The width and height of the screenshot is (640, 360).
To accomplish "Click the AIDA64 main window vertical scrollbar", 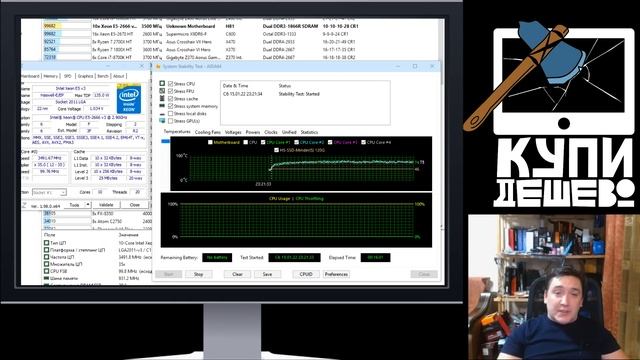I will [x=442, y=151].
